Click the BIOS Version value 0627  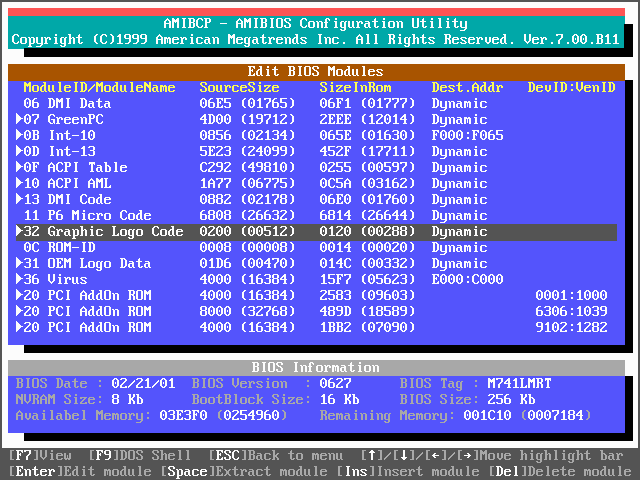(x=336, y=383)
